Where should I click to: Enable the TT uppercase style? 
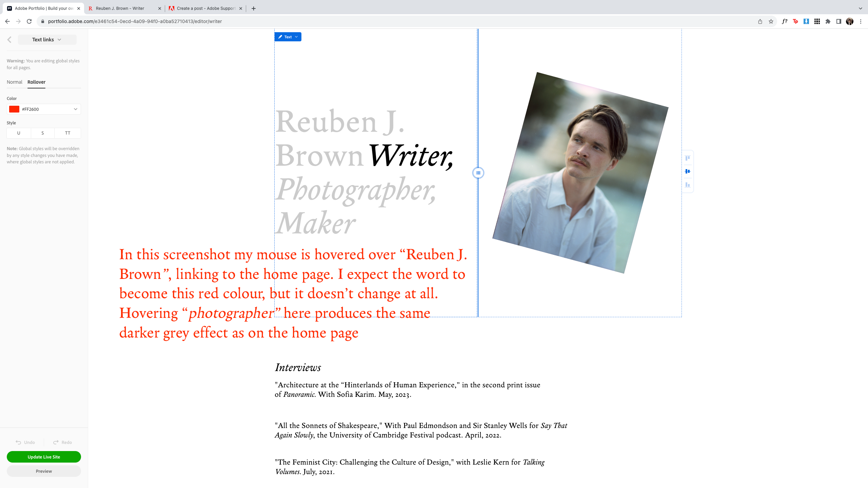[x=67, y=133]
